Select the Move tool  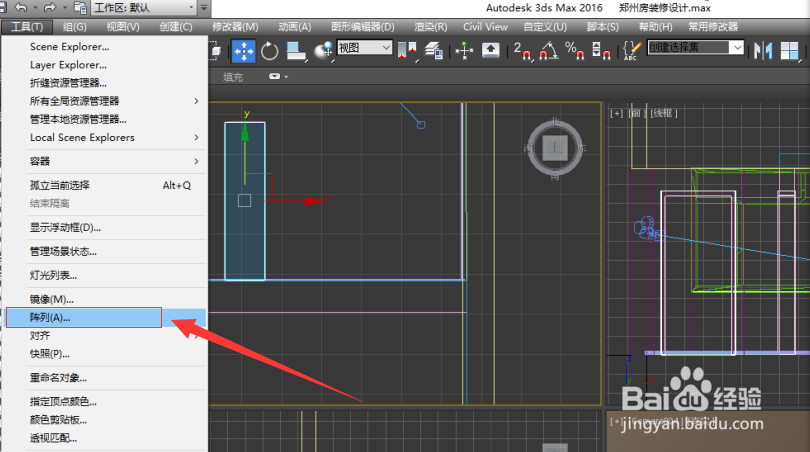point(243,51)
